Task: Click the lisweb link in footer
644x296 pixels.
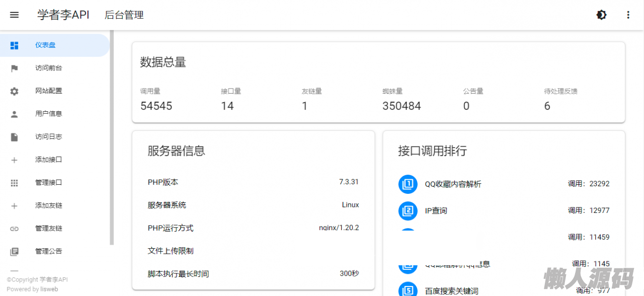Action: pos(49,289)
